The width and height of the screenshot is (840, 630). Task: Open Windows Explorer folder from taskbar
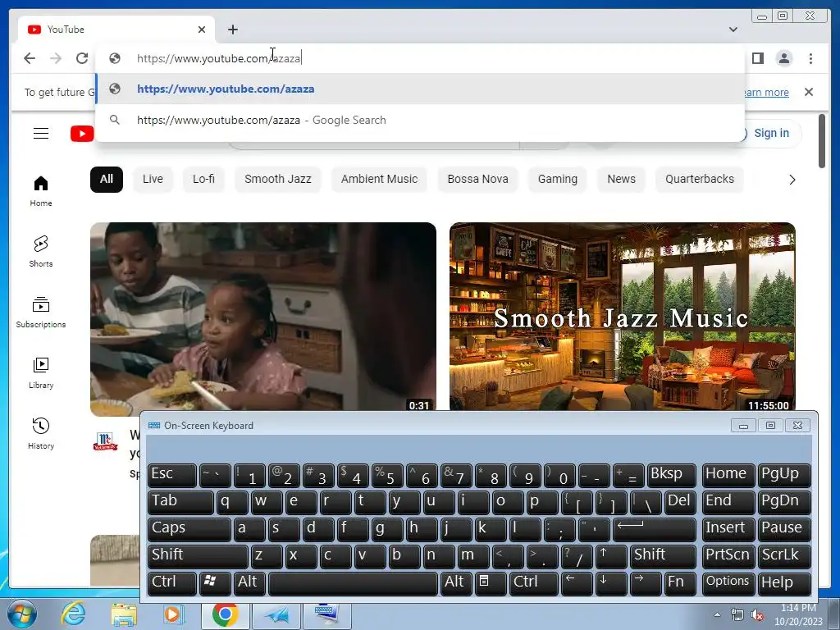(124, 614)
